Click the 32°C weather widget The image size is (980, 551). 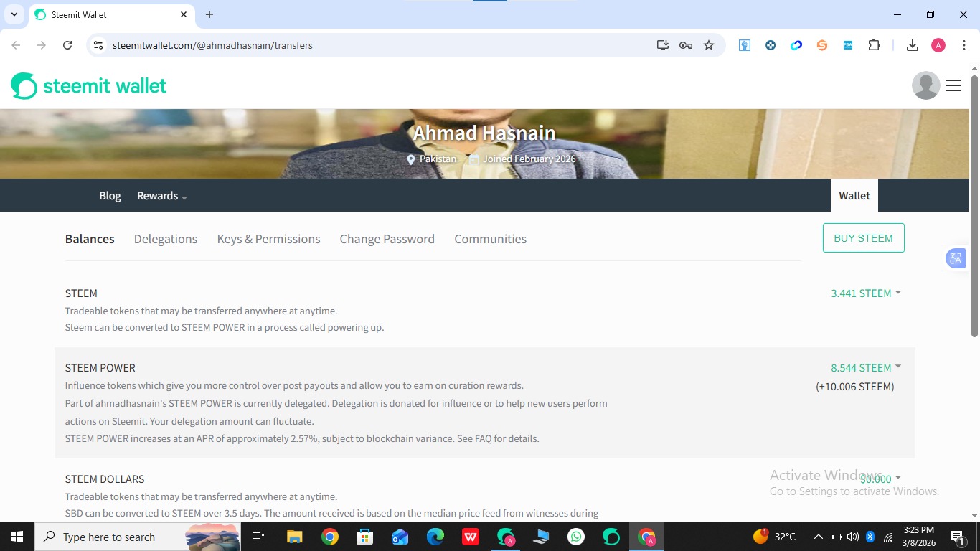[x=775, y=537]
